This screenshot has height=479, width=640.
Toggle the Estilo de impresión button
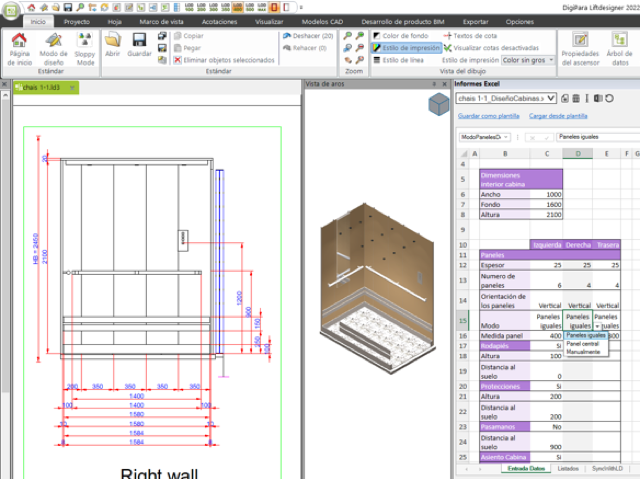407,48
